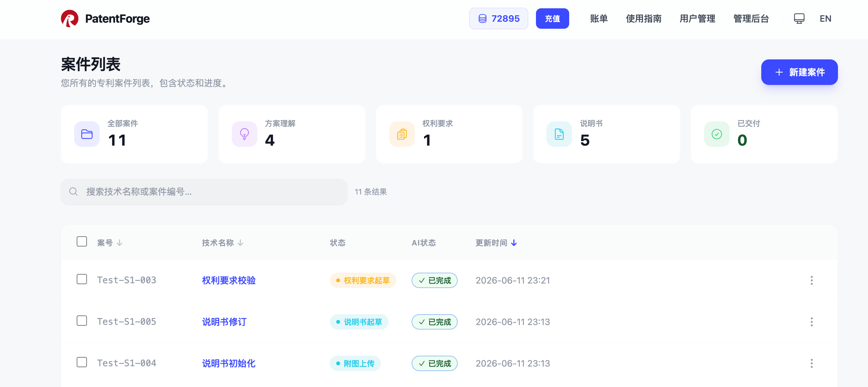Click case number Test-S1-005
Viewport: 868px width, 387px height.
pos(127,322)
